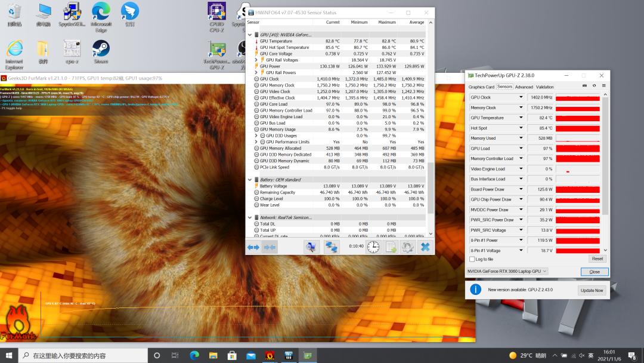The image size is (644, 363).
Task: Click the GPU-Z refresh icon
Action: 594,87
